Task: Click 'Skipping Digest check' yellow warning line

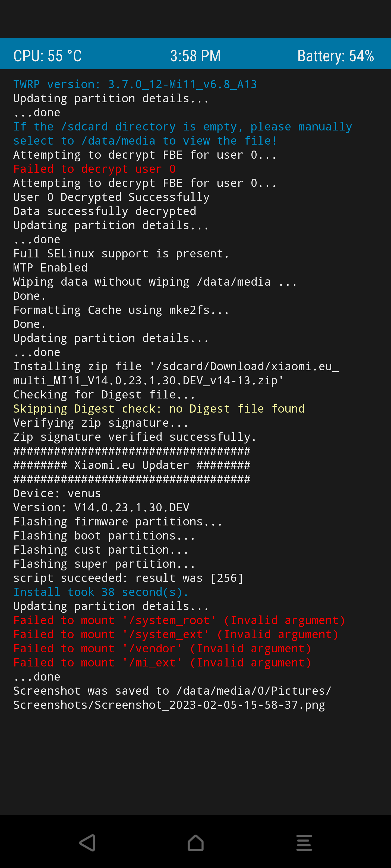Action: (x=159, y=409)
